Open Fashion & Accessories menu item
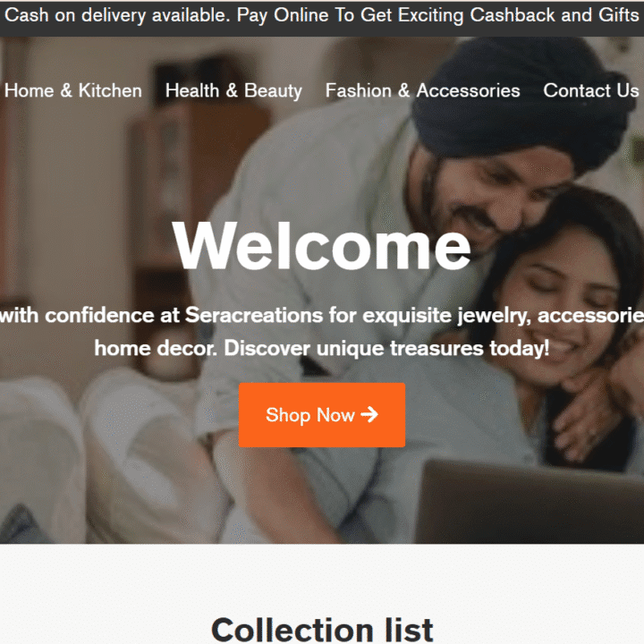 point(422,90)
